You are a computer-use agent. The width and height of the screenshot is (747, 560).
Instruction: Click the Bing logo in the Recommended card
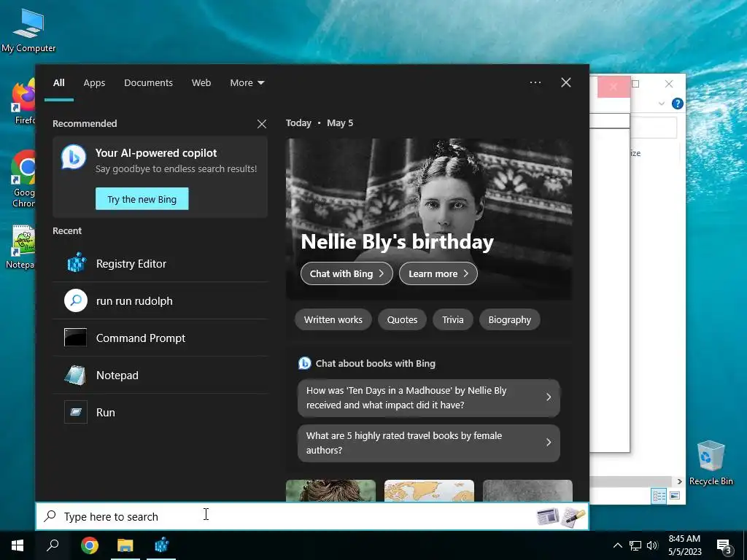pyautogui.click(x=74, y=157)
